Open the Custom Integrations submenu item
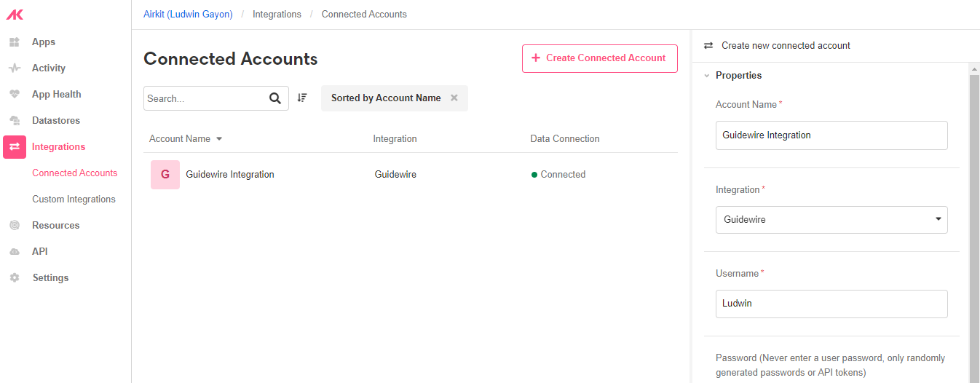The width and height of the screenshot is (980, 383). point(74,200)
